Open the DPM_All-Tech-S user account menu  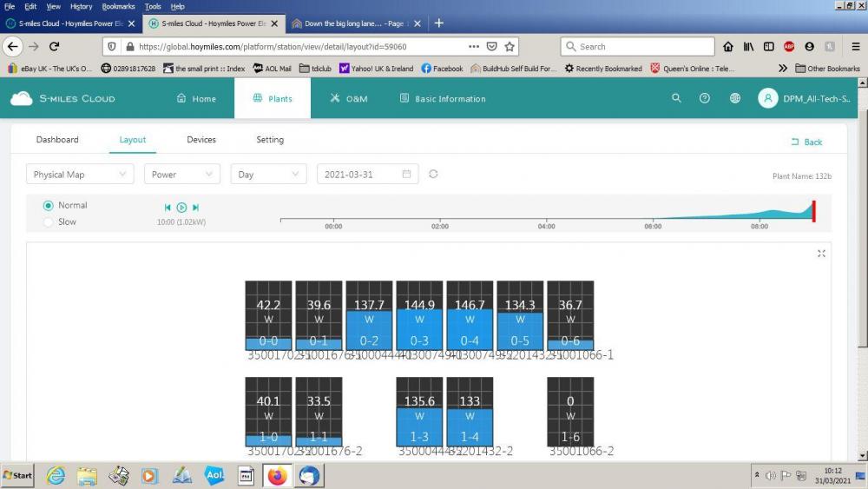click(804, 98)
